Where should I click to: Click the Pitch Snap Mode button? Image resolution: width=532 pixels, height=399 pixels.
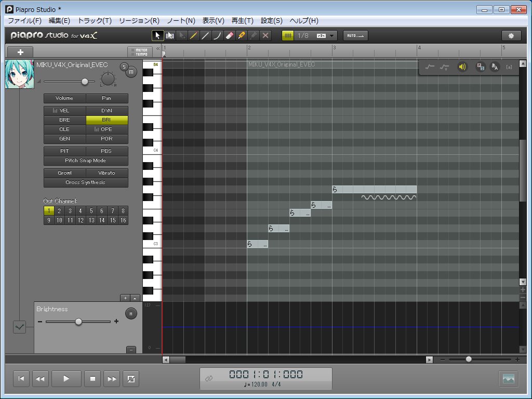coord(86,161)
